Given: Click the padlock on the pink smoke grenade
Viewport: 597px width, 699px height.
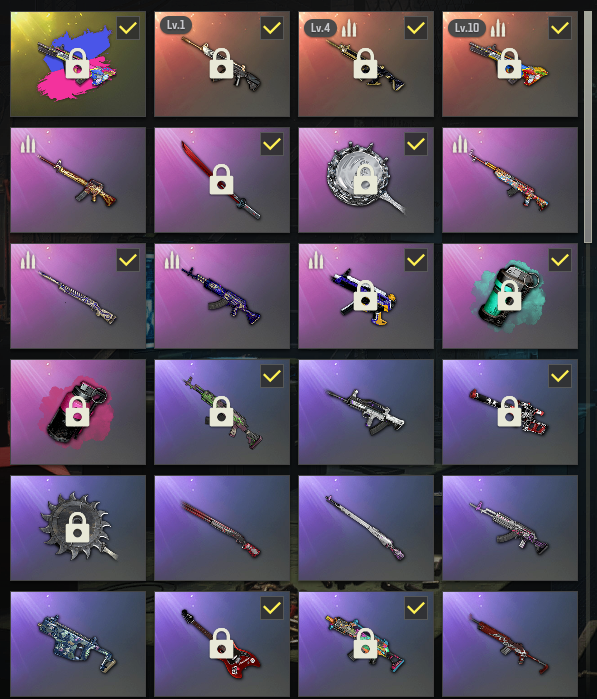Looking at the screenshot, I should tap(78, 411).
